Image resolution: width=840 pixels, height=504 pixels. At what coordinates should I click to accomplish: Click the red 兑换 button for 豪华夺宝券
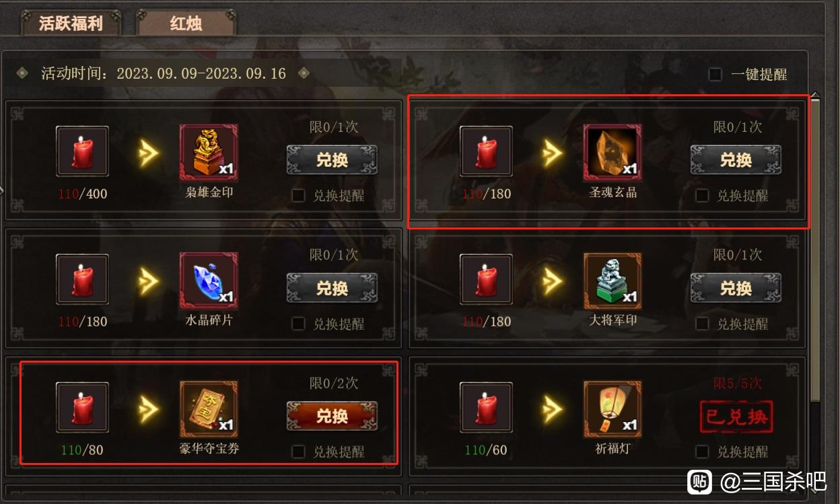[x=332, y=417]
